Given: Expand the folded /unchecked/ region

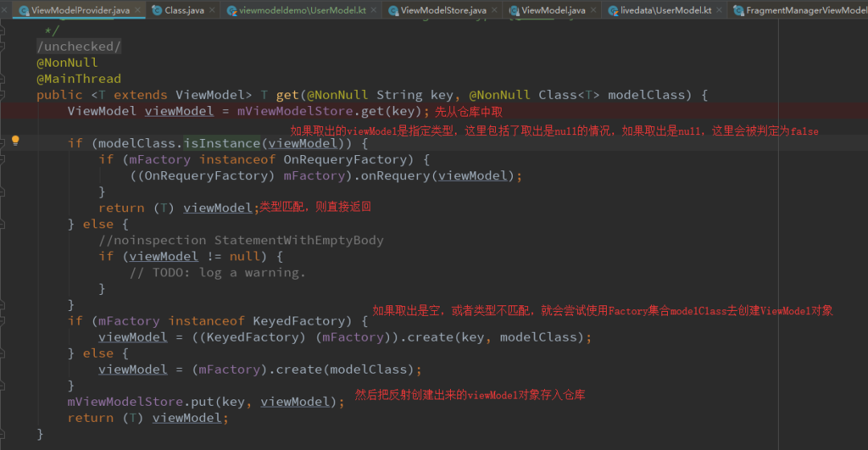Looking at the screenshot, I should coord(79,47).
